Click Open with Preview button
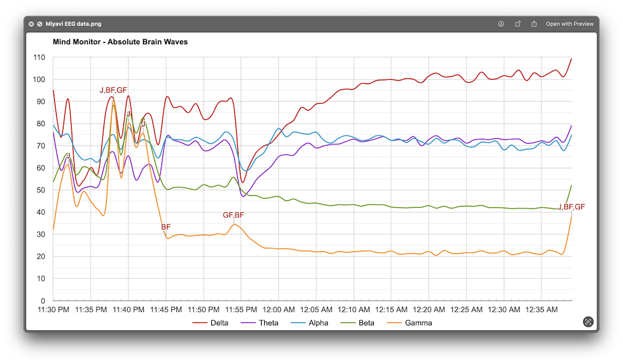This screenshot has height=364, width=623. 569,24
